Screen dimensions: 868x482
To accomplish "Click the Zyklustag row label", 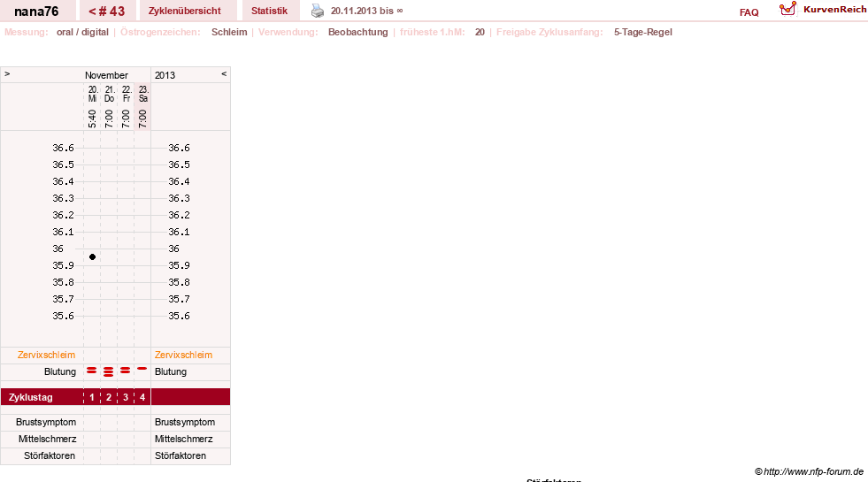I will pyautogui.click(x=30, y=397).
